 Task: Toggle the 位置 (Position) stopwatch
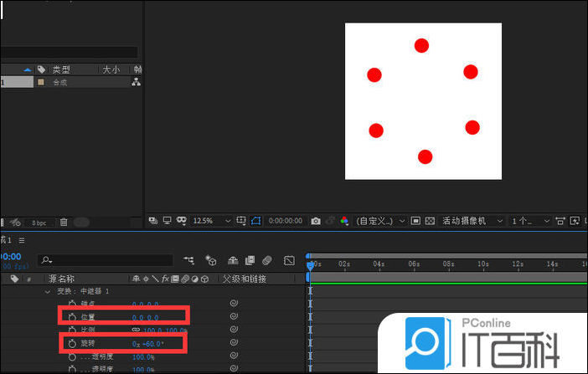73,317
